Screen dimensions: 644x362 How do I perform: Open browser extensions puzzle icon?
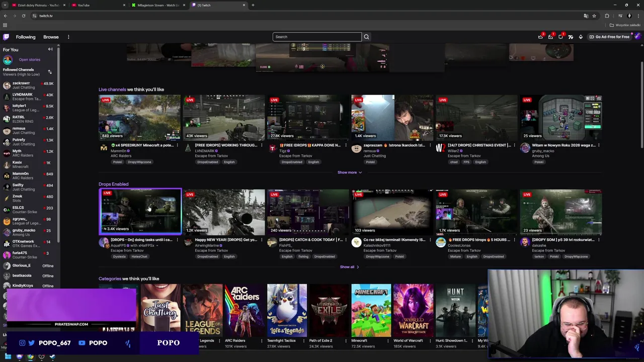pos(607,16)
